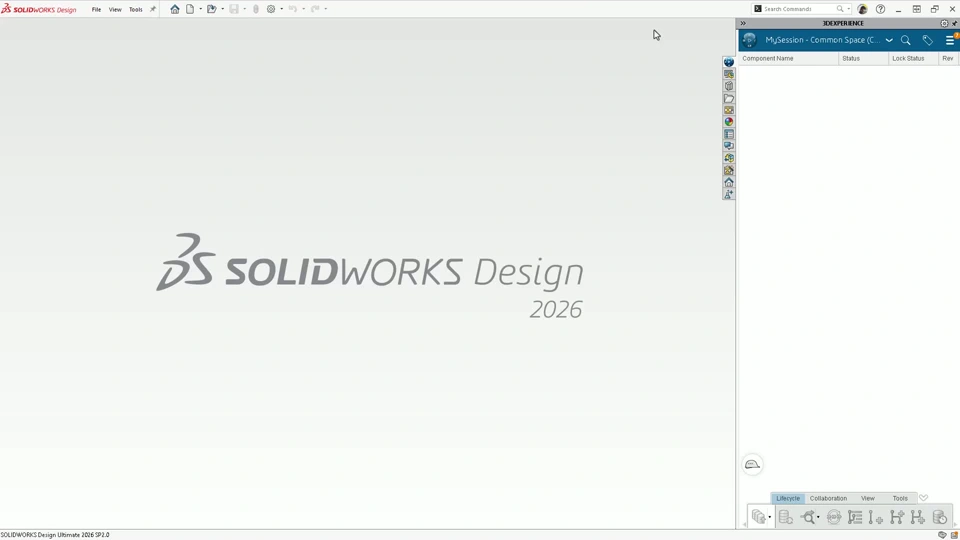Expand the Save dropdown arrow

[x=244, y=9]
